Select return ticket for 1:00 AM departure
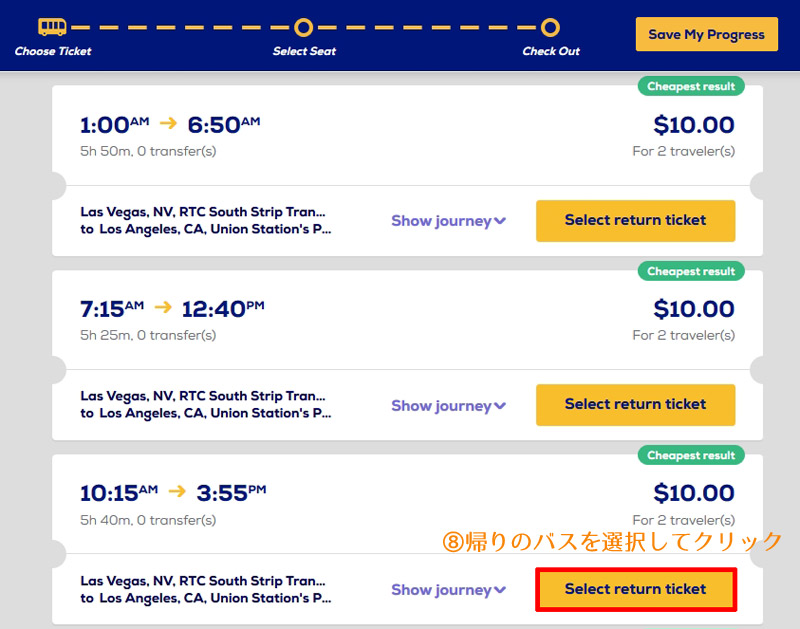Image resolution: width=800 pixels, height=629 pixels. pos(635,220)
